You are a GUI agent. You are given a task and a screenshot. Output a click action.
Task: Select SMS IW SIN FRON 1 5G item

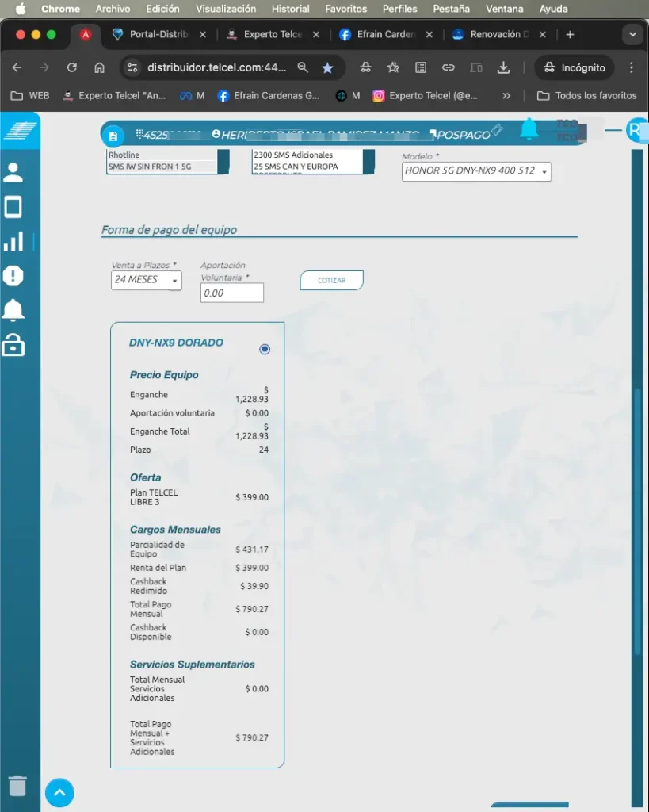tap(162, 167)
